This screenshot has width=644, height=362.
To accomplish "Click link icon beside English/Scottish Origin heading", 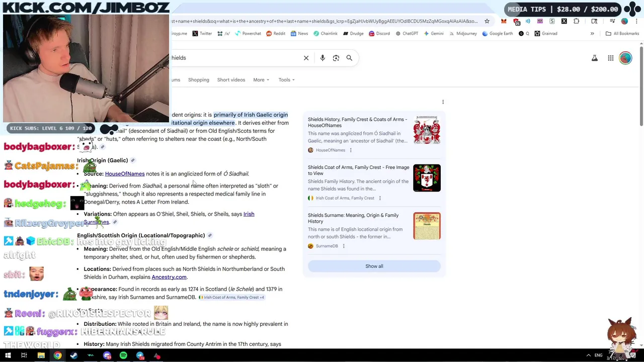I will coord(210,235).
